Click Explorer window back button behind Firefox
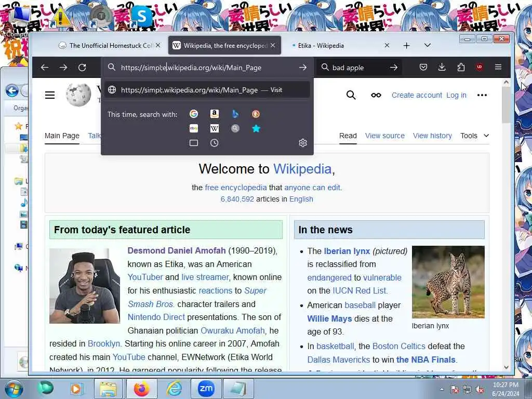This screenshot has height=399, width=532. pos(12,90)
